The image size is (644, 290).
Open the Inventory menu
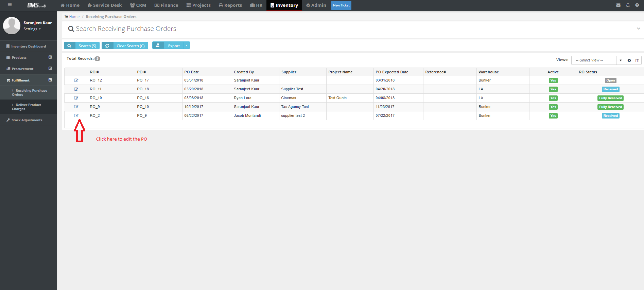pyautogui.click(x=284, y=5)
